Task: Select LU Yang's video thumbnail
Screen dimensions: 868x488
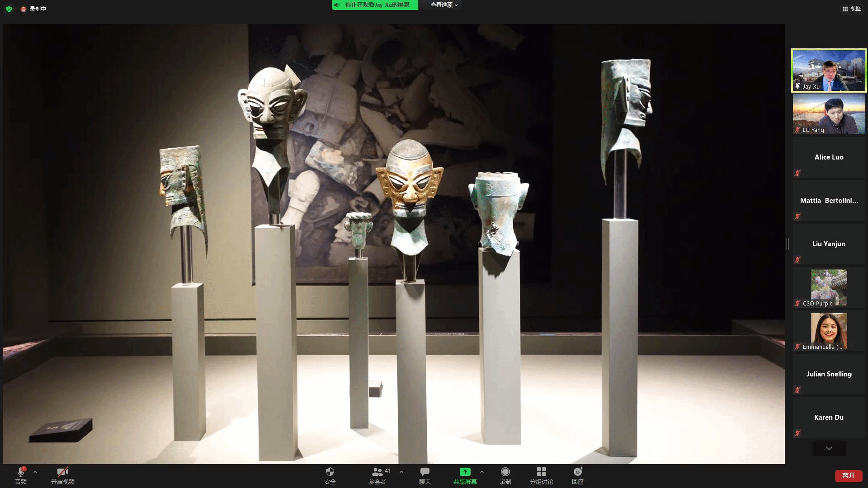Action: (x=829, y=114)
